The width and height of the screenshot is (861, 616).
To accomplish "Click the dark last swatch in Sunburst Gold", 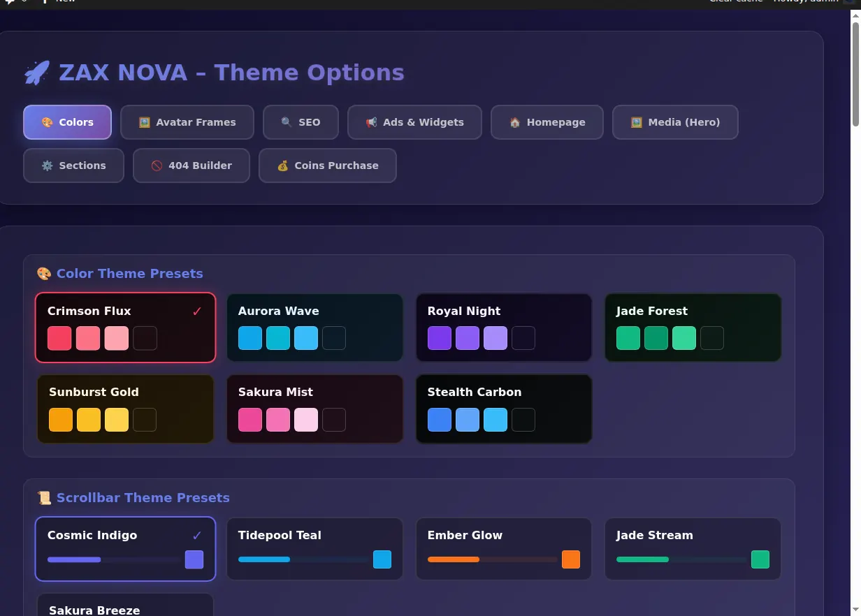I will (145, 420).
